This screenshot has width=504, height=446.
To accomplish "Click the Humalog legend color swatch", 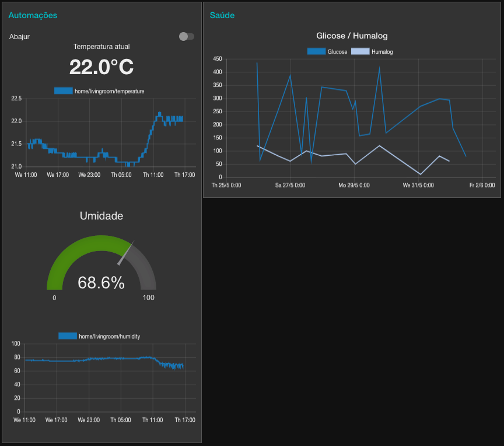I will (x=360, y=51).
